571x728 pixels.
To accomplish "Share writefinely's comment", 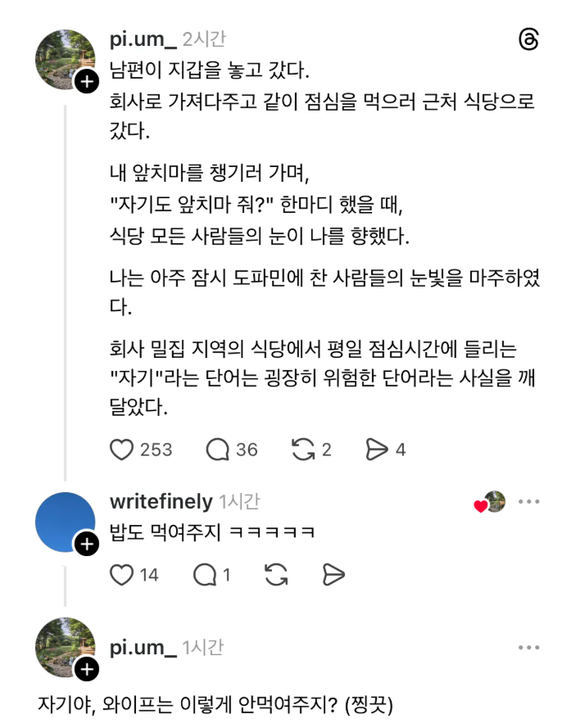I will pyautogui.click(x=333, y=575).
